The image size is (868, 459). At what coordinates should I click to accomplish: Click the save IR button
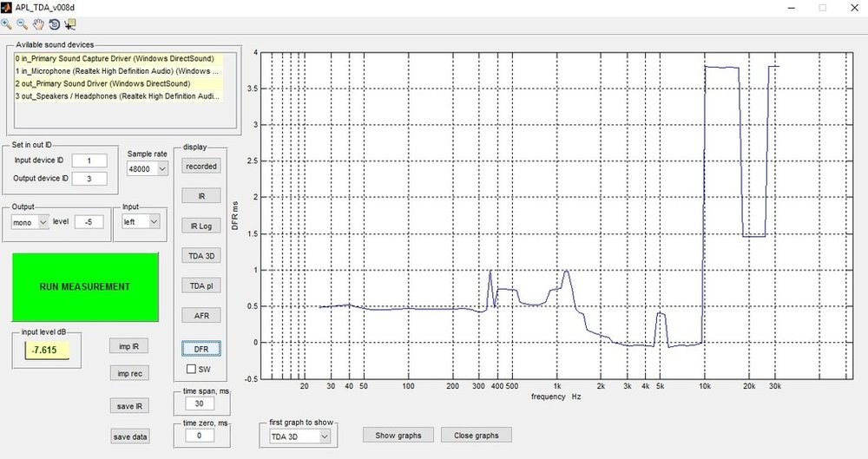tap(129, 406)
